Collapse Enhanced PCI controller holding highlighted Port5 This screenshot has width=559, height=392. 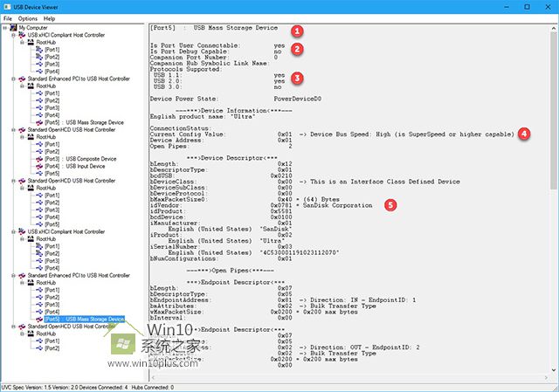tap(14, 275)
